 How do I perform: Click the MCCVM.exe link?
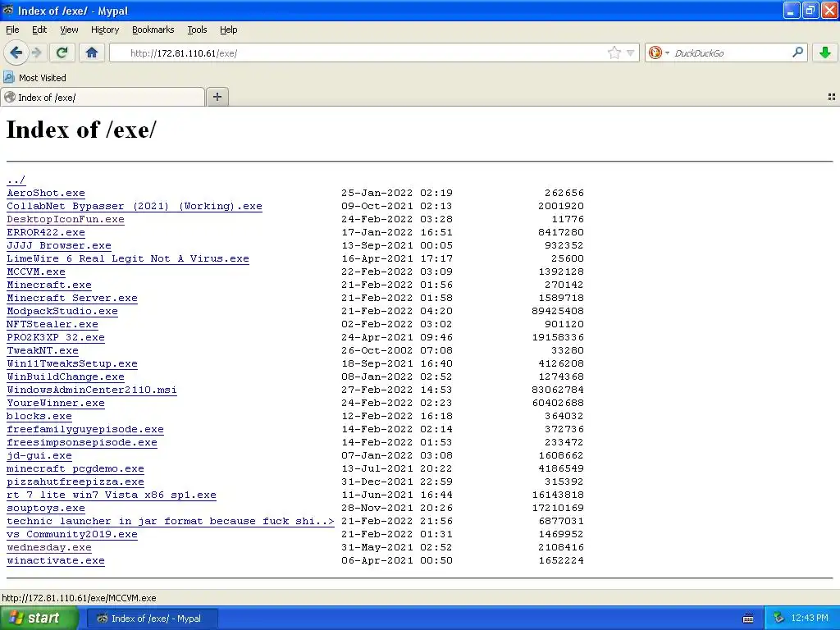36,272
